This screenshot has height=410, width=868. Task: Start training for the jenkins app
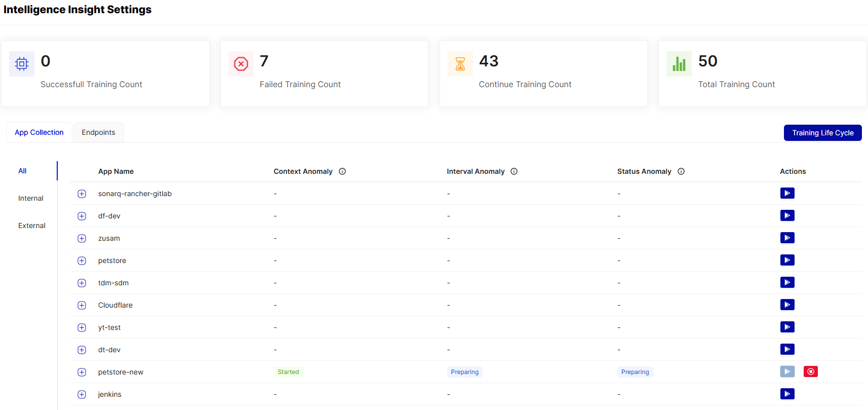[787, 394]
